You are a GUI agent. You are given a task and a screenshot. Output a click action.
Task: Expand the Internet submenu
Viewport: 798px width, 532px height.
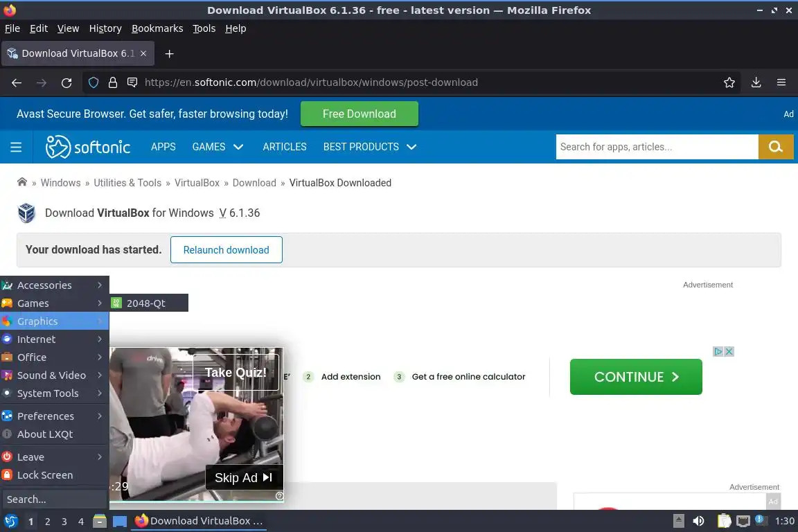[55, 339]
